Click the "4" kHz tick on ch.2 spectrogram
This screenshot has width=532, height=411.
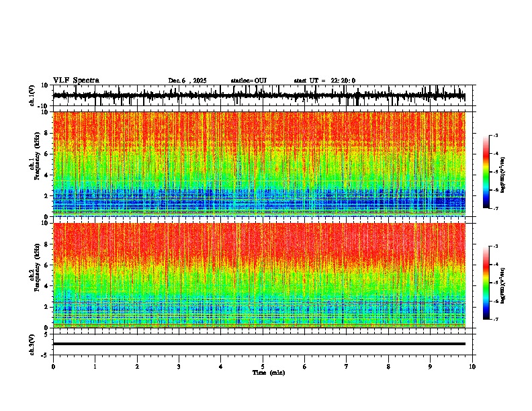(47, 286)
